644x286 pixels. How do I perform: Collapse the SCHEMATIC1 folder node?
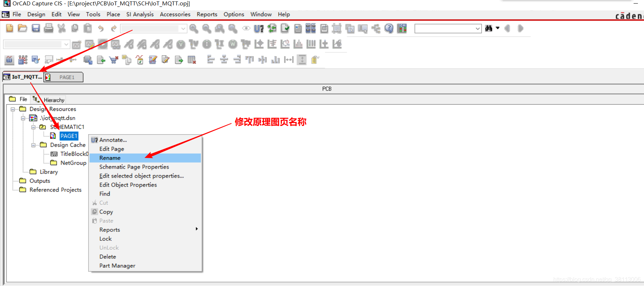click(x=33, y=127)
